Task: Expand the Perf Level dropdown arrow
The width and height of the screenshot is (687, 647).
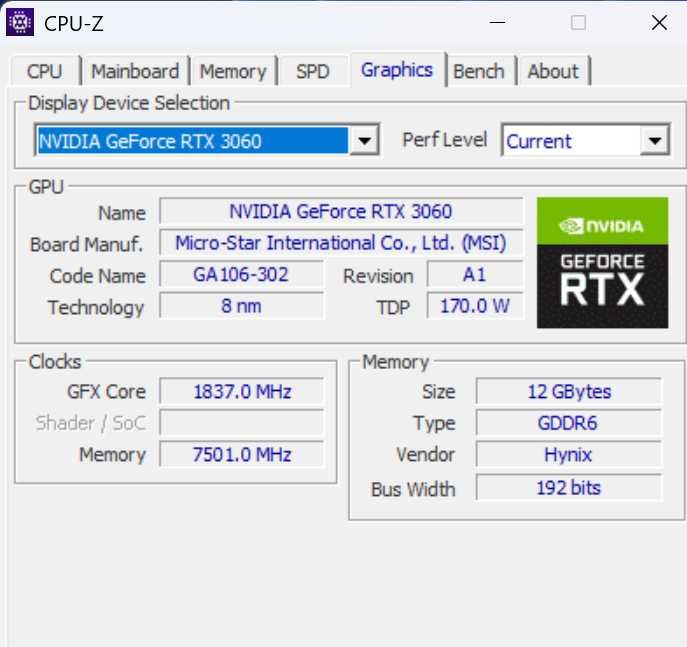Action: pyautogui.click(x=655, y=141)
